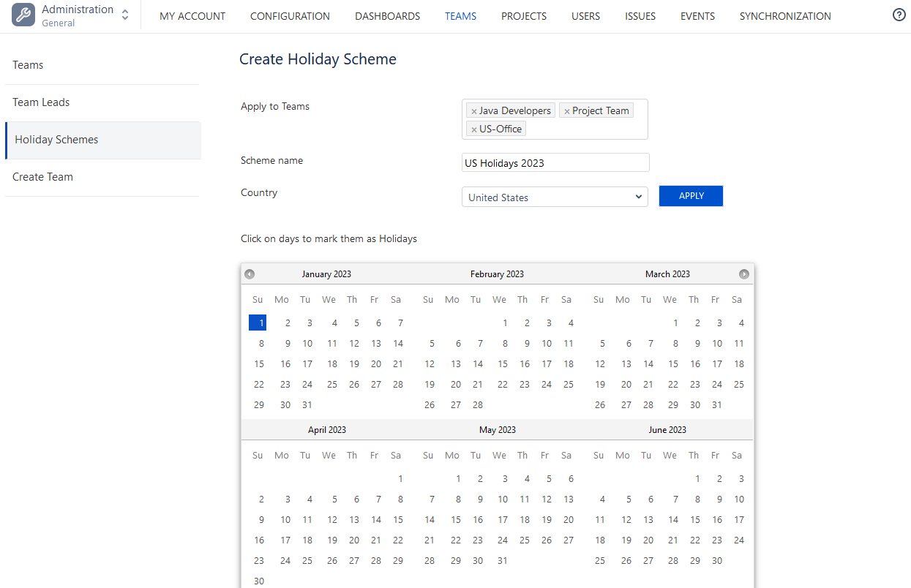911x588 pixels.
Task: Mark May 29 as holiday
Action: click(456, 560)
